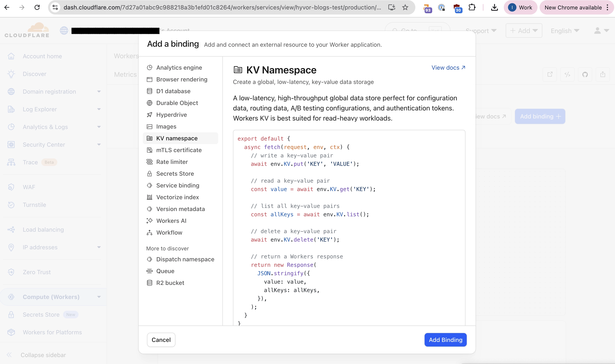Click the code sample box
The height and width of the screenshot is (364, 615).
(x=349, y=228)
